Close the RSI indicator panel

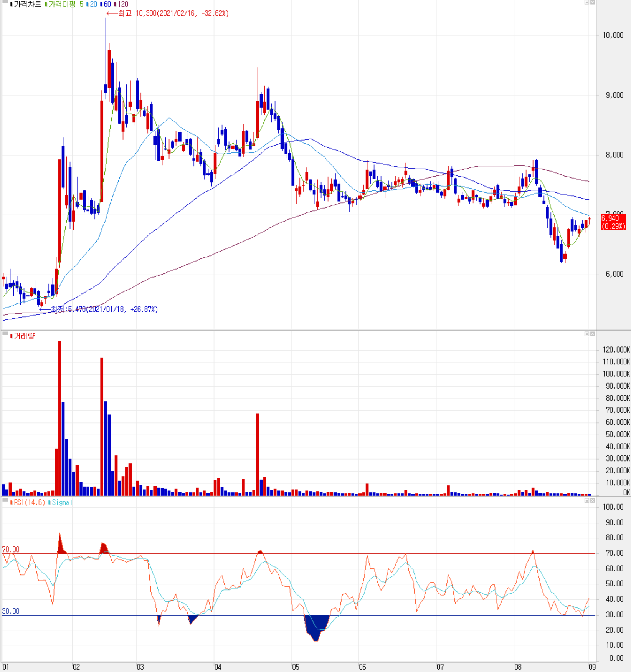pyautogui.click(x=593, y=500)
